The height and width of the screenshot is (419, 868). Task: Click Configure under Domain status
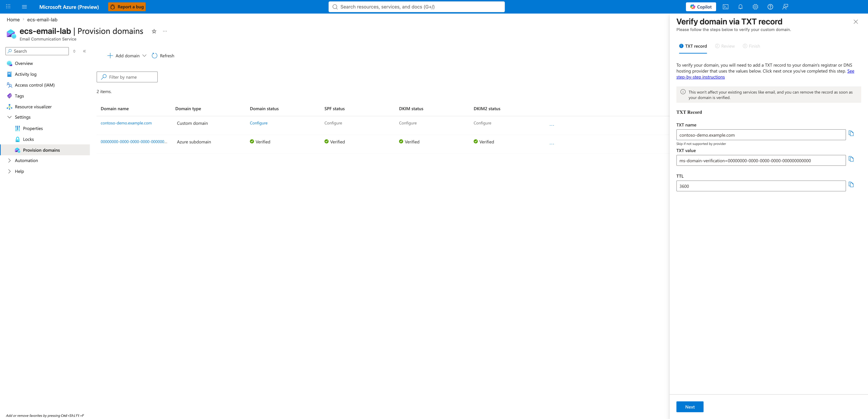click(x=258, y=123)
